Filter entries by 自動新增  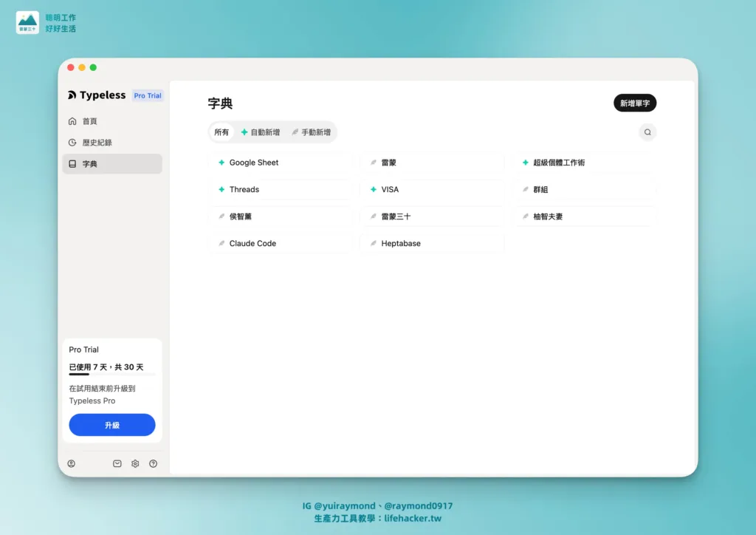tap(261, 132)
